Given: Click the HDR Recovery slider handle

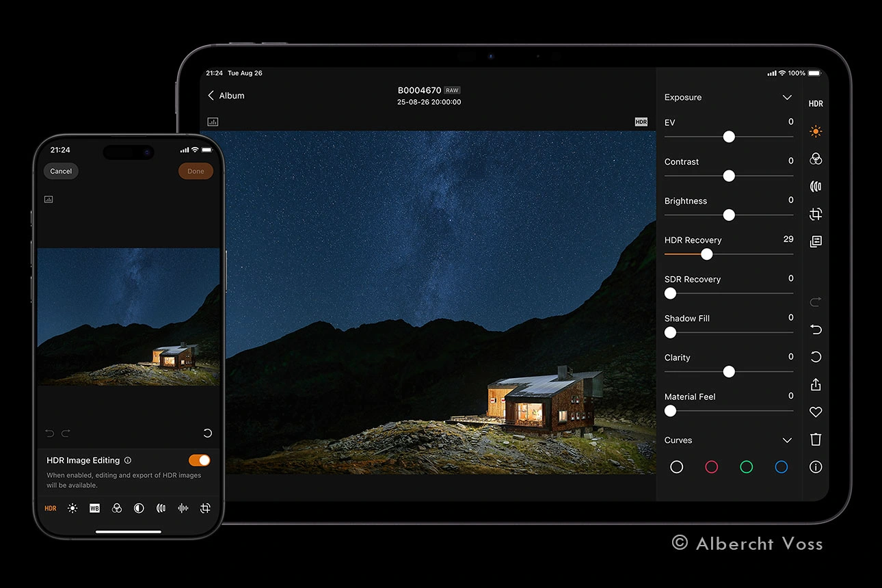Looking at the screenshot, I should 707,254.
